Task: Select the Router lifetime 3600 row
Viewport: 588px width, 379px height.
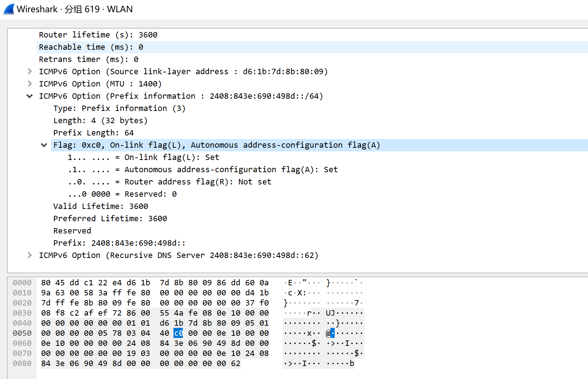Action: point(98,35)
